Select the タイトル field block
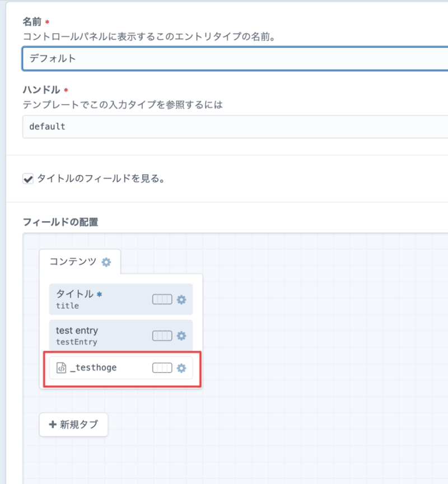Screen dimensions: 448x484 [x=101, y=299]
